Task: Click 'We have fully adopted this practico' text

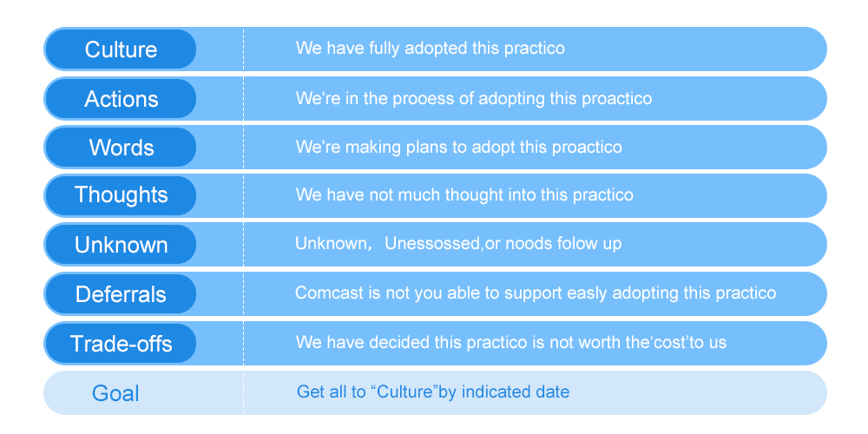Action: (431, 48)
